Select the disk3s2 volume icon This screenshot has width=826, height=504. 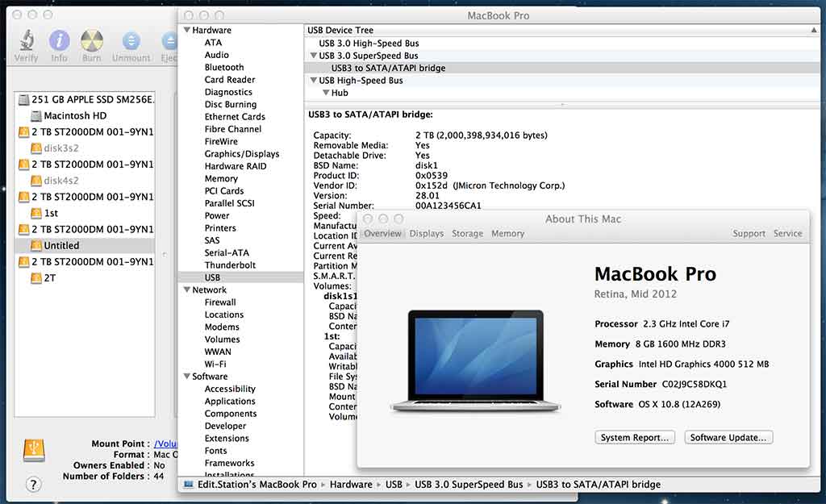coord(35,148)
